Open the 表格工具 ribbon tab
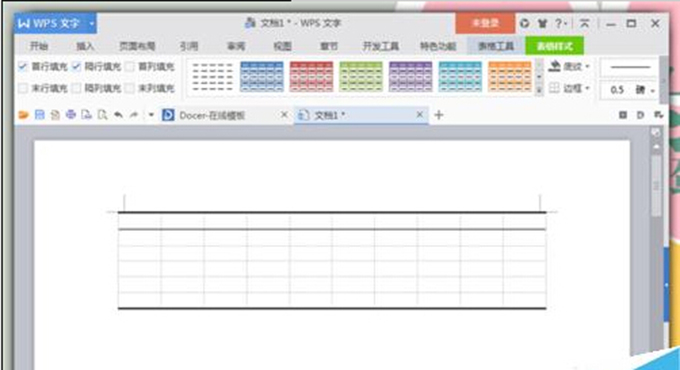 (496, 46)
